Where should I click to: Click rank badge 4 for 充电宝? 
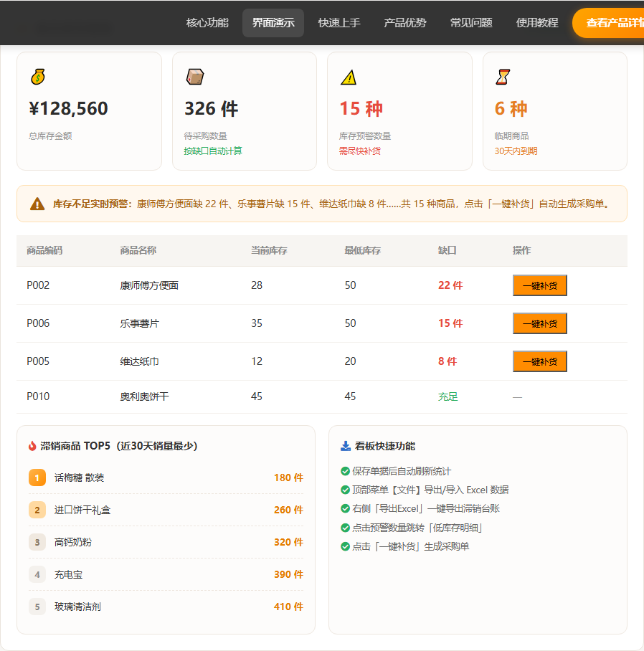37,574
